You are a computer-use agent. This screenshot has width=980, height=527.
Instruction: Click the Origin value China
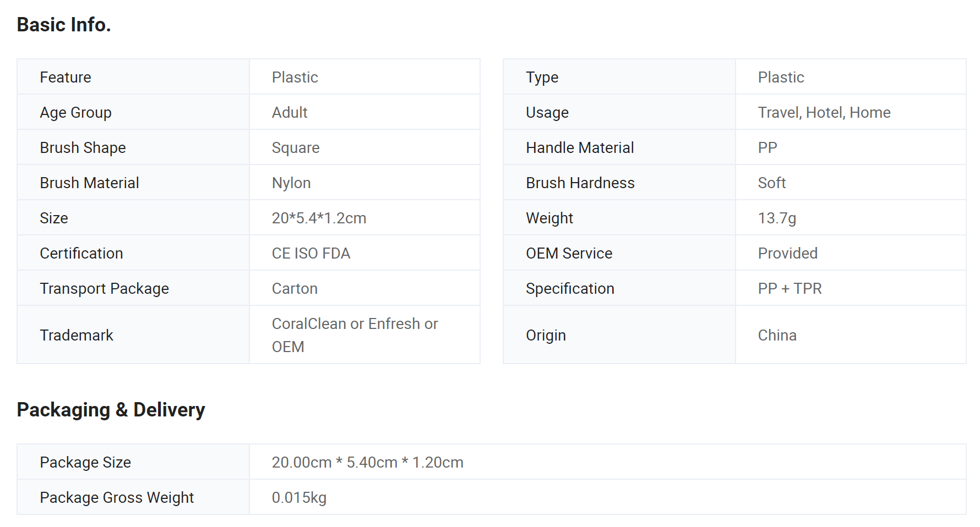point(777,336)
